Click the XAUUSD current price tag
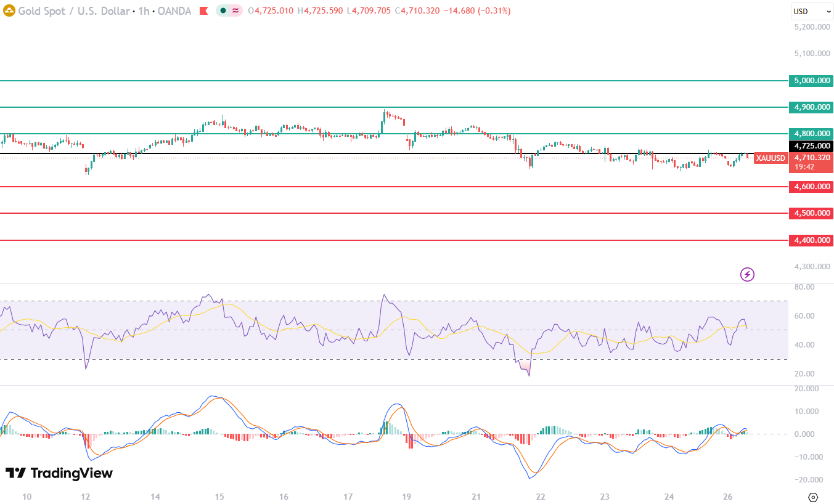834x504 pixels. click(x=771, y=158)
